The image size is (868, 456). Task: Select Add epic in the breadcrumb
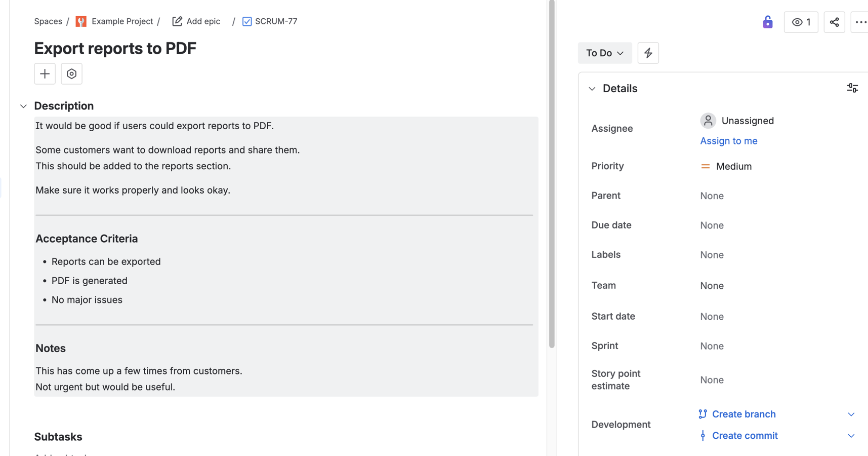pyautogui.click(x=203, y=21)
